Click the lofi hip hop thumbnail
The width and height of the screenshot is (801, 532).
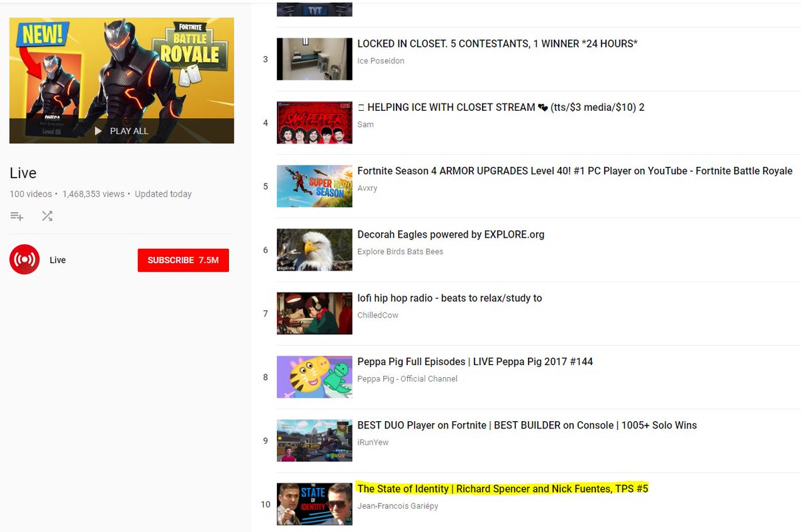pyautogui.click(x=314, y=314)
